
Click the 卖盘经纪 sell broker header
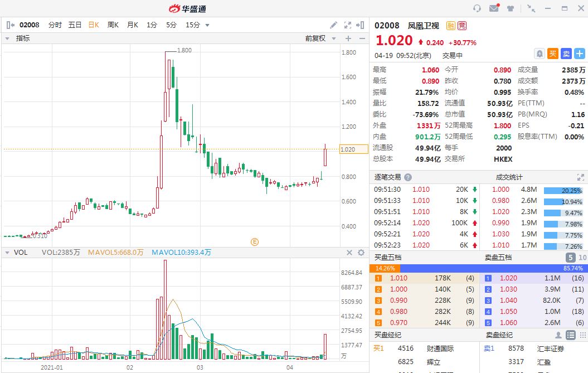[499, 335]
